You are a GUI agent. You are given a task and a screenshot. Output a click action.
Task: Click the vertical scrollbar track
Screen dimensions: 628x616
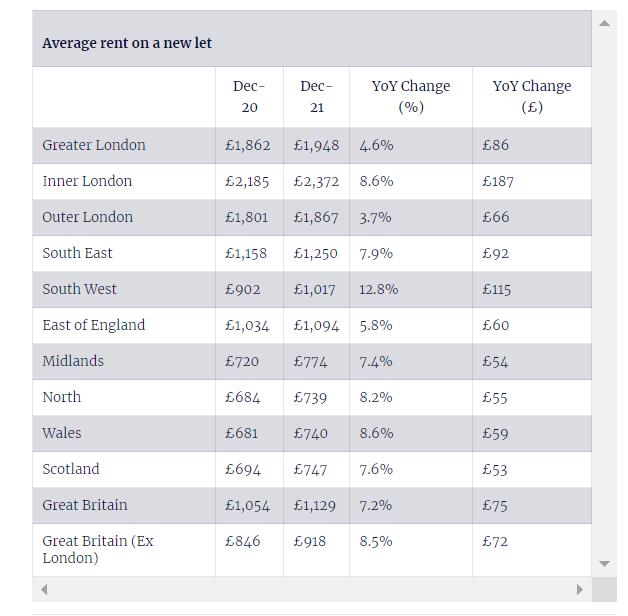pyautogui.click(x=604, y=294)
